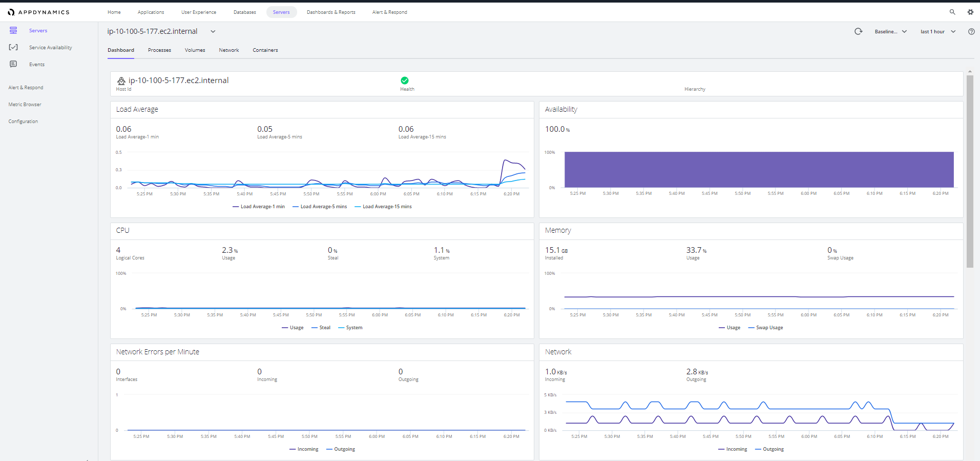This screenshot has height=461, width=980.
Task: Open the settings gear icon
Action: point(970,12)
